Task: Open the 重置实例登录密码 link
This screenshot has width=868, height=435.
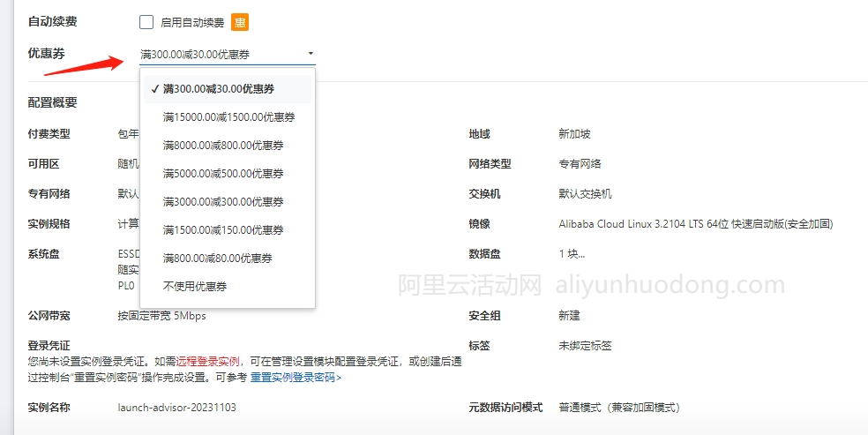Action: [296, 378]
